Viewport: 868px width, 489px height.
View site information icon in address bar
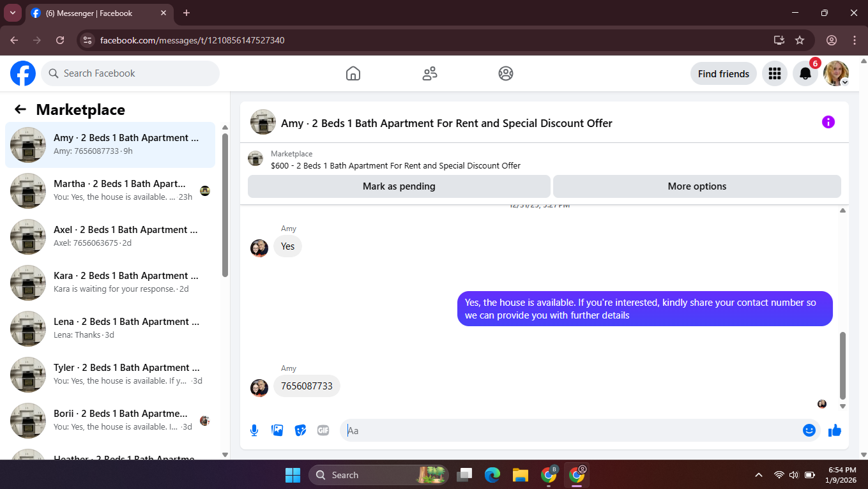[x=88, y=40]
